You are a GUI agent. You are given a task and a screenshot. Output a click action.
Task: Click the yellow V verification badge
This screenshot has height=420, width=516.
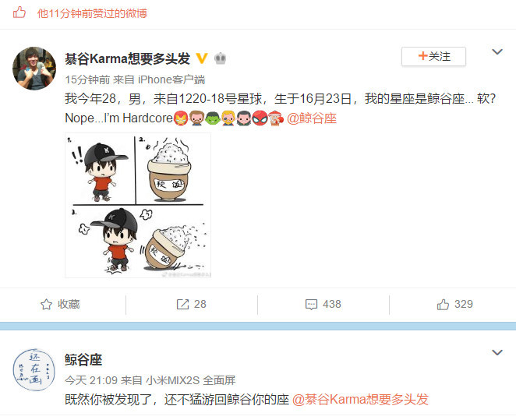click(x=201, y=58)
